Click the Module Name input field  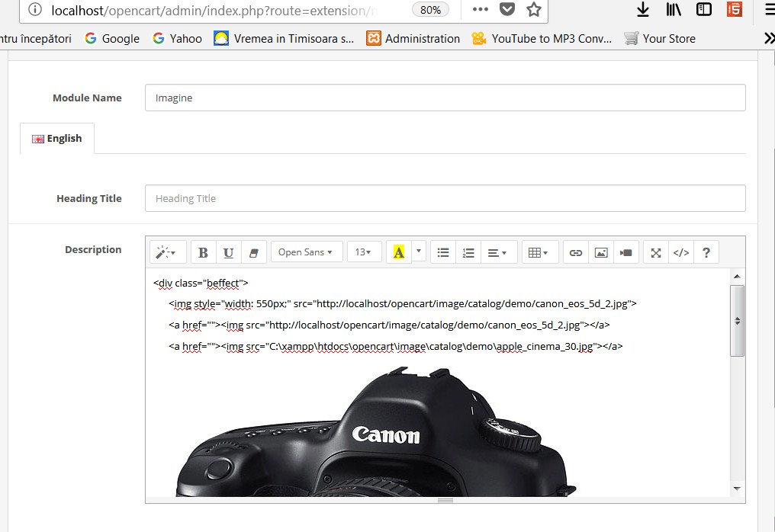tap(445, 98)
